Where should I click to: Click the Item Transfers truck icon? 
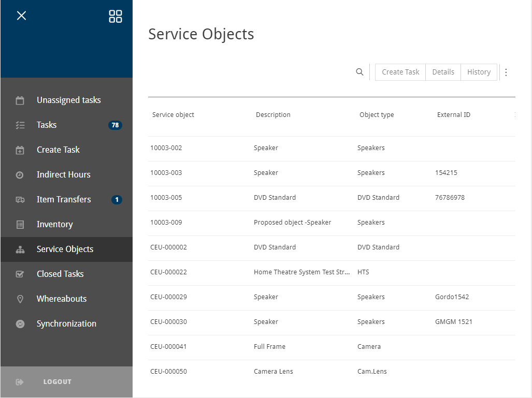click(20, 200)
